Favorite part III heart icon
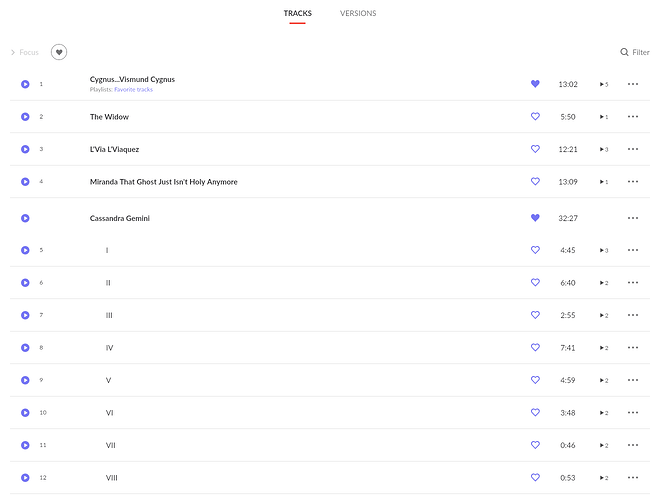 (535, 315)
